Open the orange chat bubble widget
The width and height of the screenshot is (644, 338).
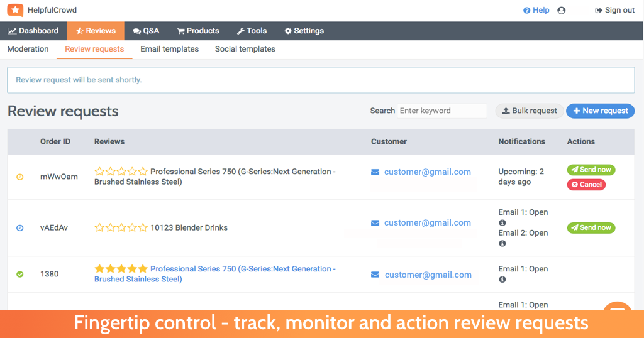[618, 307]
